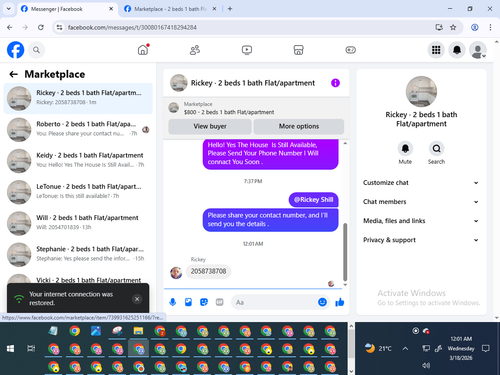Screen dimensions: 500x375
Task: Click phone number message 2058738708
Action: (208, 271)
